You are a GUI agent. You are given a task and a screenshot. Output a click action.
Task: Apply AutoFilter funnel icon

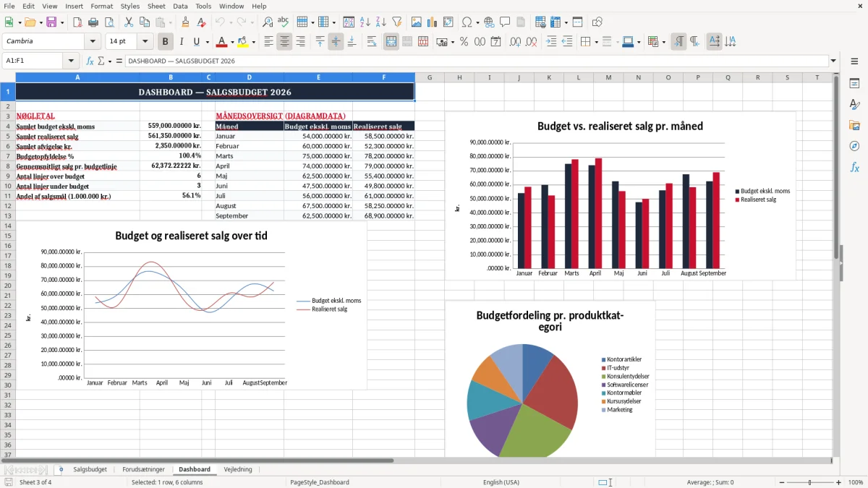tap(396, 22)
